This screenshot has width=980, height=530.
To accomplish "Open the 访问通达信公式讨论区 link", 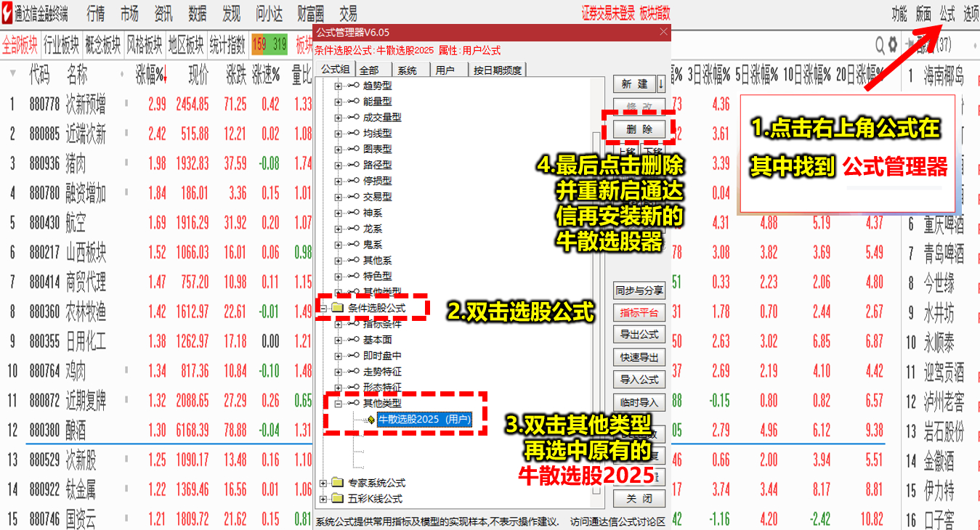I will [618, 522].
